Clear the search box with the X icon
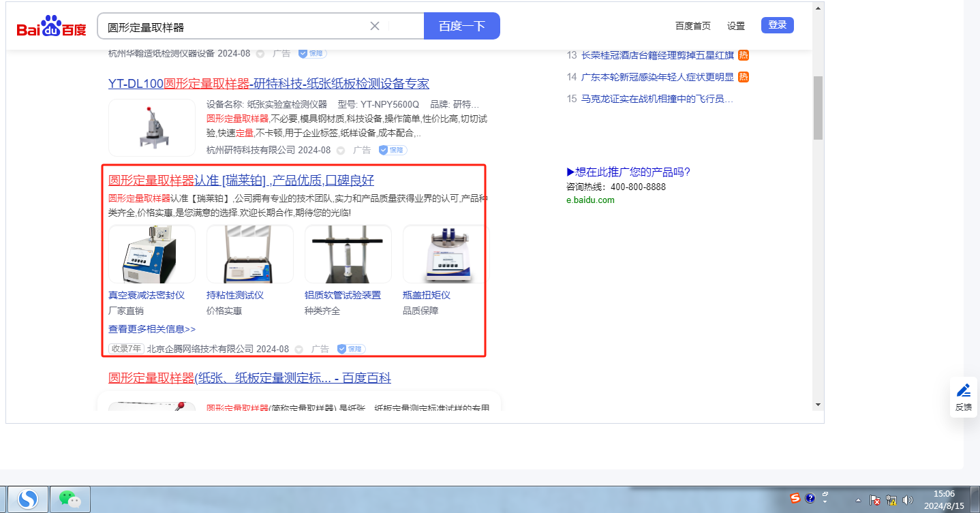 tap(375, 27)
